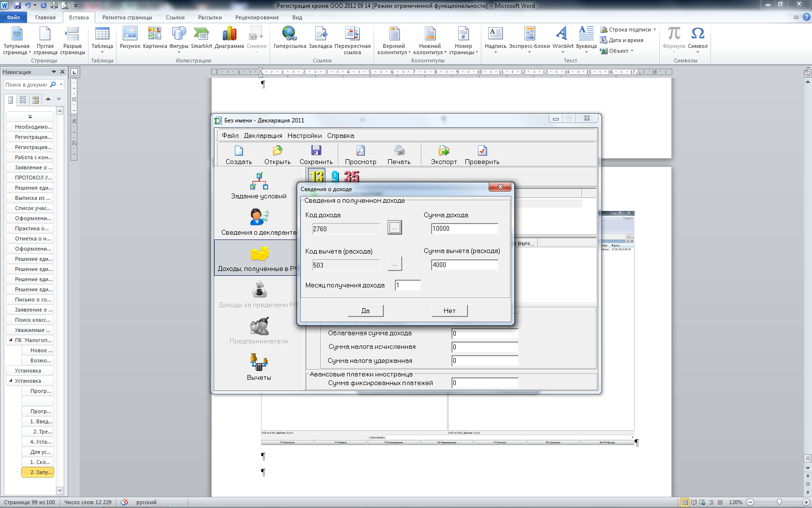Add a Закладка bookmark
The width and height of the screenshot is (812, 508).
320,38
